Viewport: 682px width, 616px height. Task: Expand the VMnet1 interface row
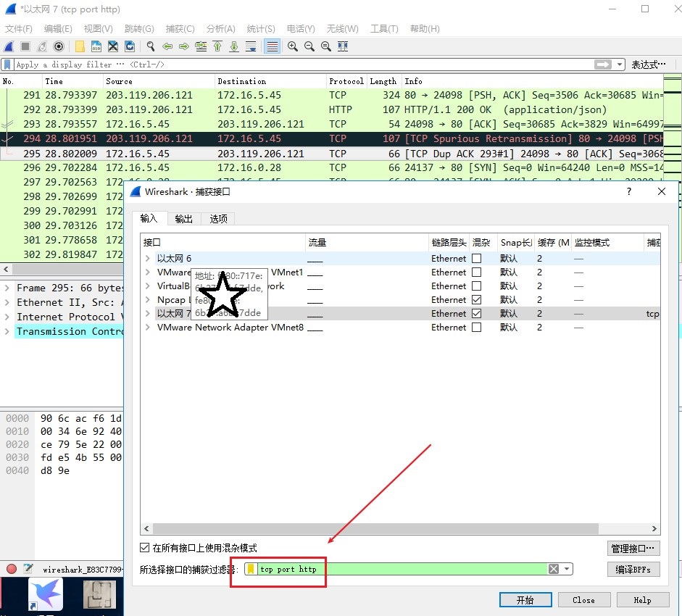(147, 272)
